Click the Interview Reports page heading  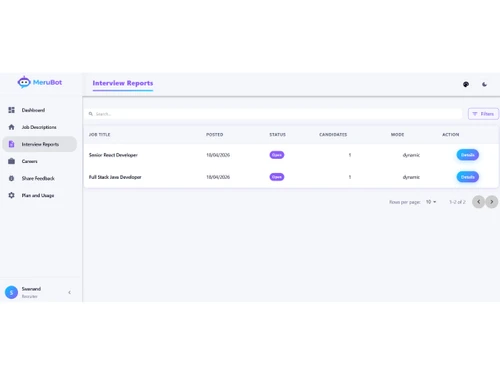tap(123, 83)
